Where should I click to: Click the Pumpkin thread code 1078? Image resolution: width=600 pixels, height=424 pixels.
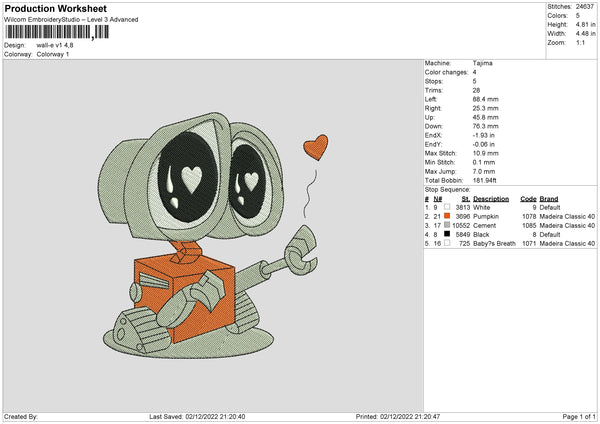tap(529, 217)
